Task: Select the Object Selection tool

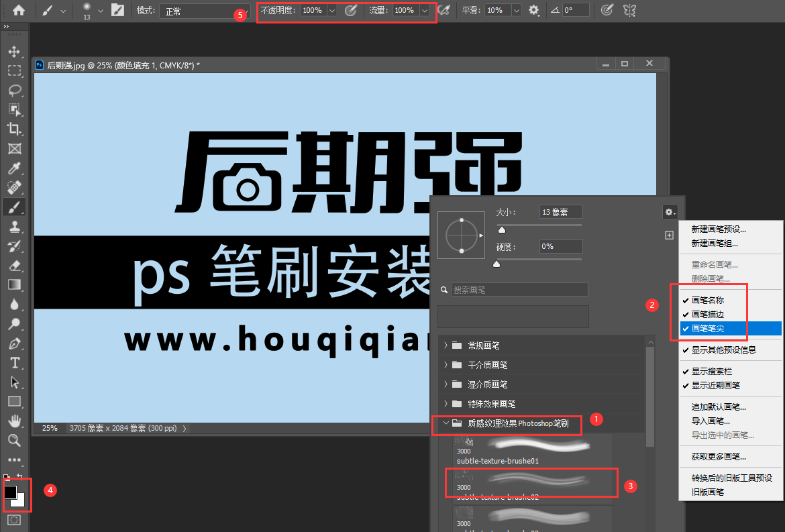Action: click(15, 109)
